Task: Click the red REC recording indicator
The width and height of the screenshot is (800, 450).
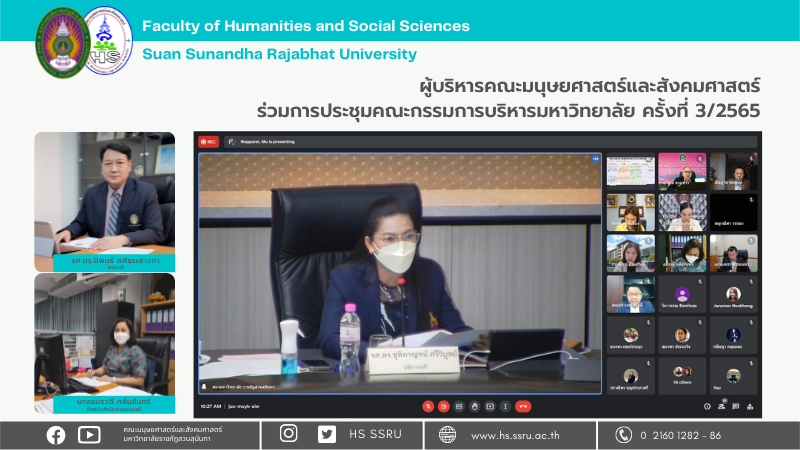Action: point(209,142)
